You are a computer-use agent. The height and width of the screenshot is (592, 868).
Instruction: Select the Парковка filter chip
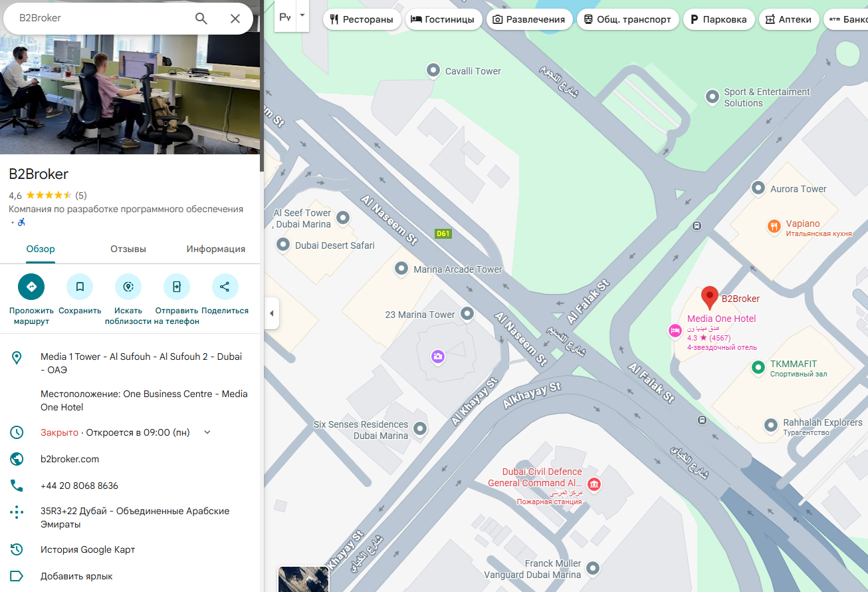coord(719,19)
